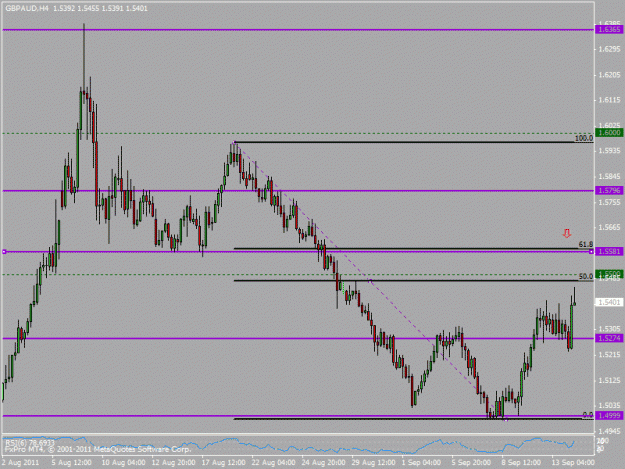
Task: Click the 1.6365 purple price label
Action: pos(609,29)
